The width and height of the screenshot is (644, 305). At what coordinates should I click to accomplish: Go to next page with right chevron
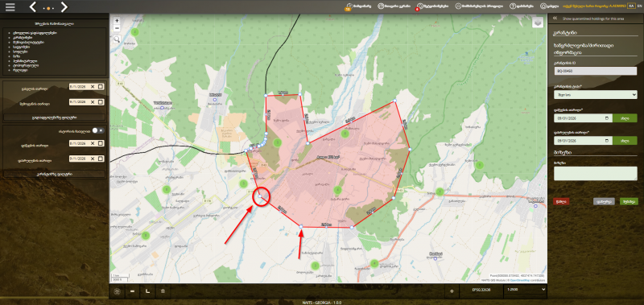pyautogui.click(x=64, y=7)
